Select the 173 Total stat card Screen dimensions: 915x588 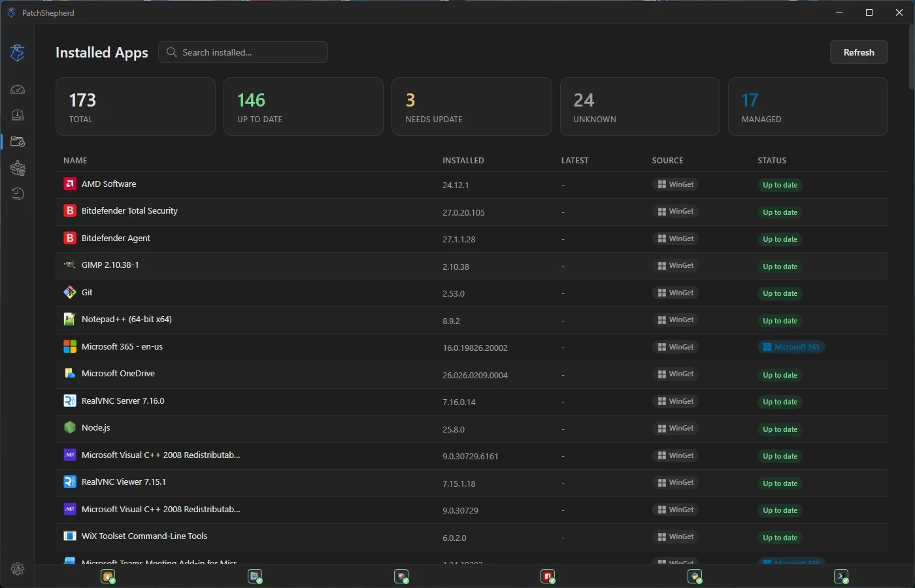pyautogui.click(x=135, y=106)
